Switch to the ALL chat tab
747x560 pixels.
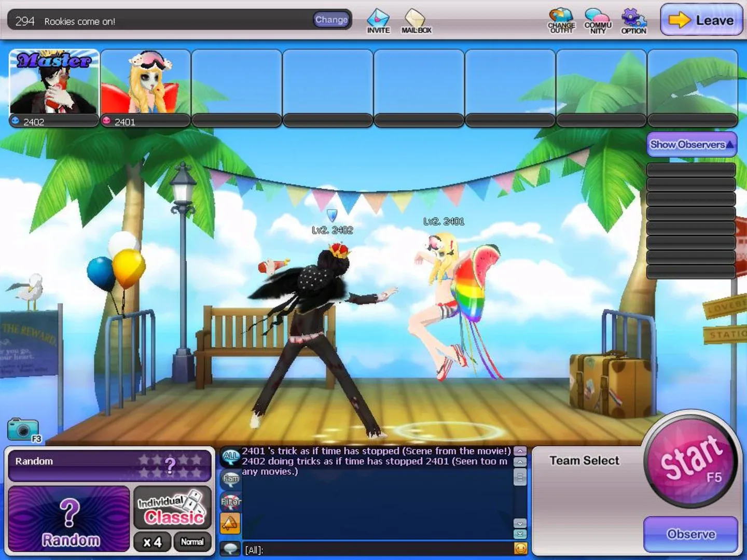tap(230, 456)
